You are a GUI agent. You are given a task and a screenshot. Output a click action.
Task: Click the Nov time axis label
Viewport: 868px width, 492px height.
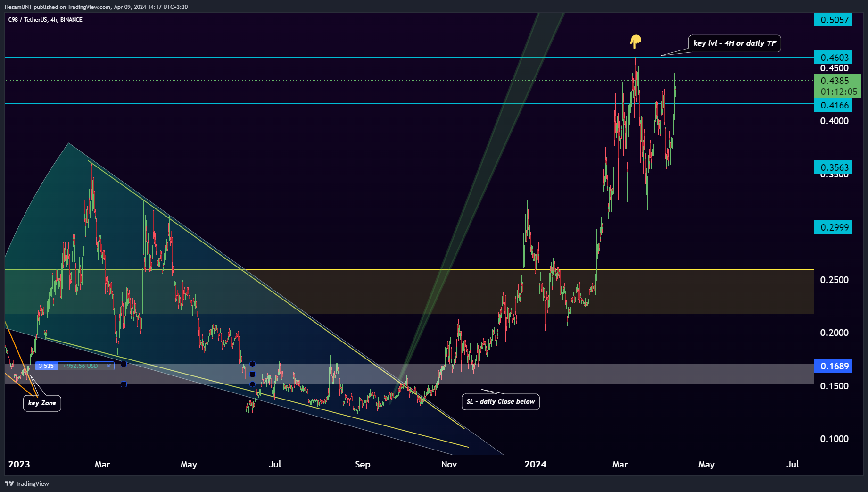[x=449, y=464]
